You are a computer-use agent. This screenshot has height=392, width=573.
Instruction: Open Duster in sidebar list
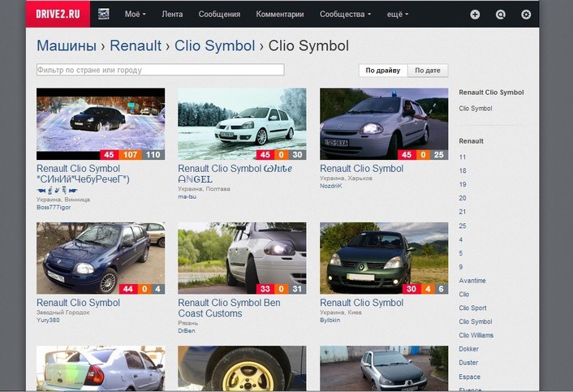(x=468, y=363)
